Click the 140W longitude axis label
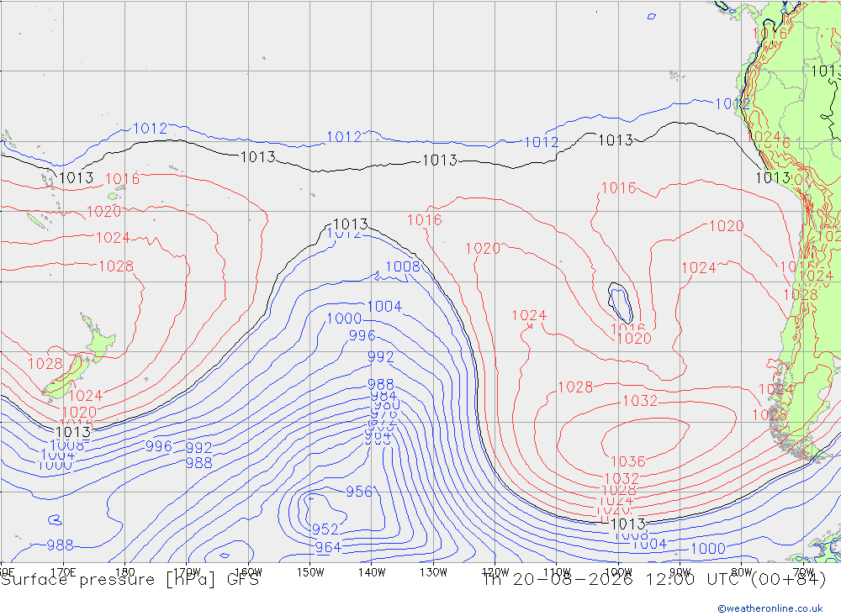This screenshot has height=616, width=841. pyautogui.click(x=372, y=572)
